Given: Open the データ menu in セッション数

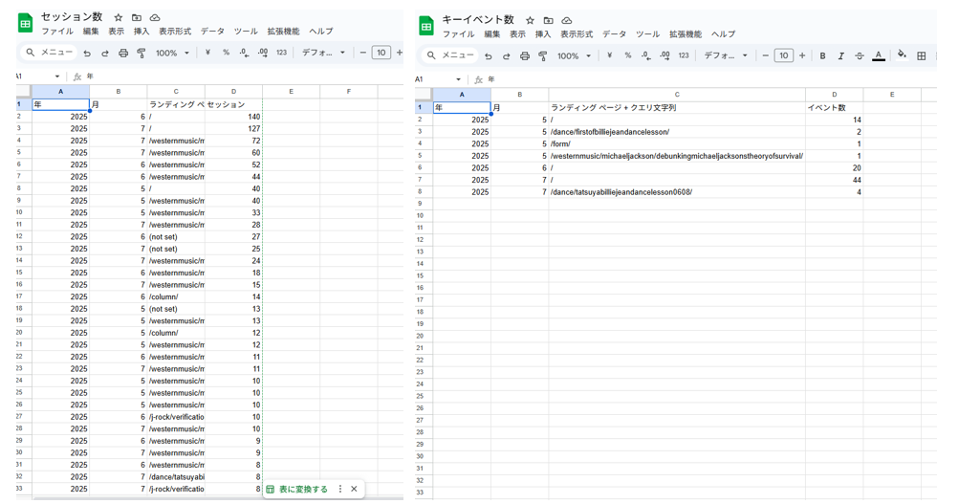Looking at the screenshot, I should tap(212, 32).
